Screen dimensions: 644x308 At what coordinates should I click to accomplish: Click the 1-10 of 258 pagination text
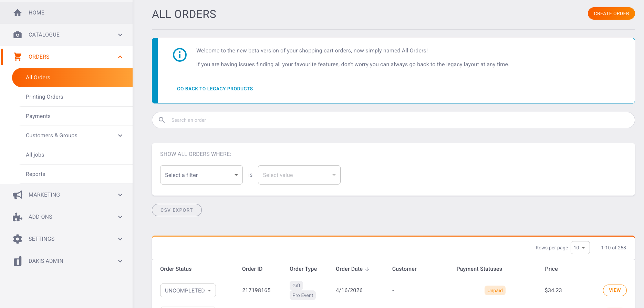click(x=613, y=248)
